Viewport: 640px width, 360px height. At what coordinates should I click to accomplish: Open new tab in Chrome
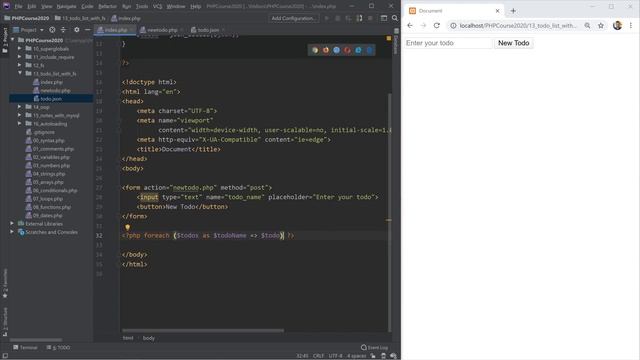[x=513, y=11]
